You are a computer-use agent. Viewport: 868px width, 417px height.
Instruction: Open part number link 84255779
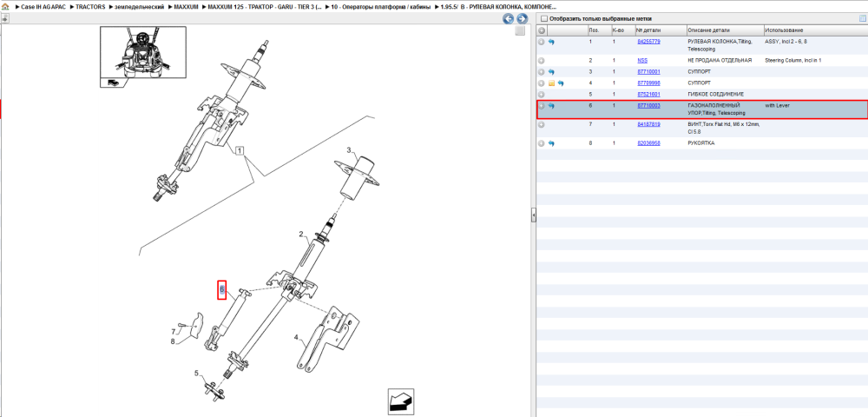(x=648, y=42)
